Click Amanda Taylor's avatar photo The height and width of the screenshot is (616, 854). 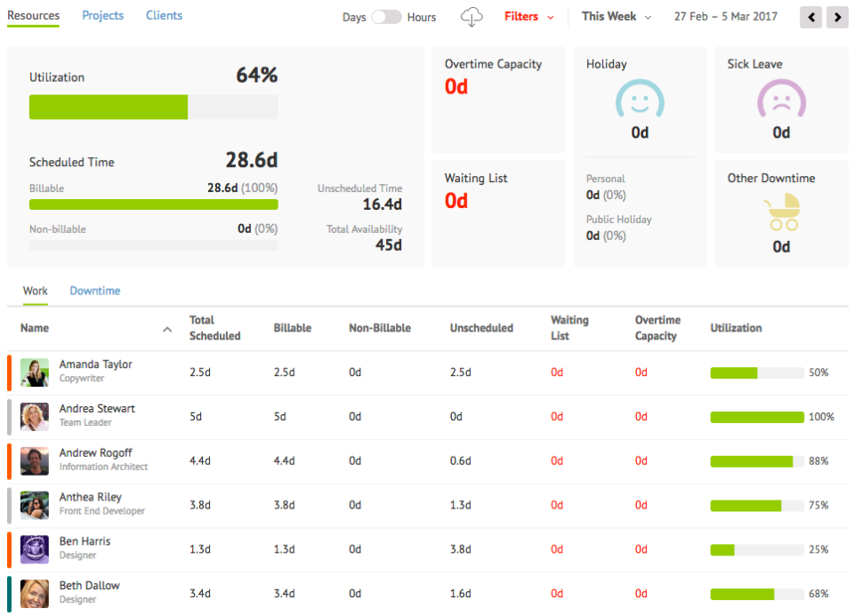pos(35,372)
